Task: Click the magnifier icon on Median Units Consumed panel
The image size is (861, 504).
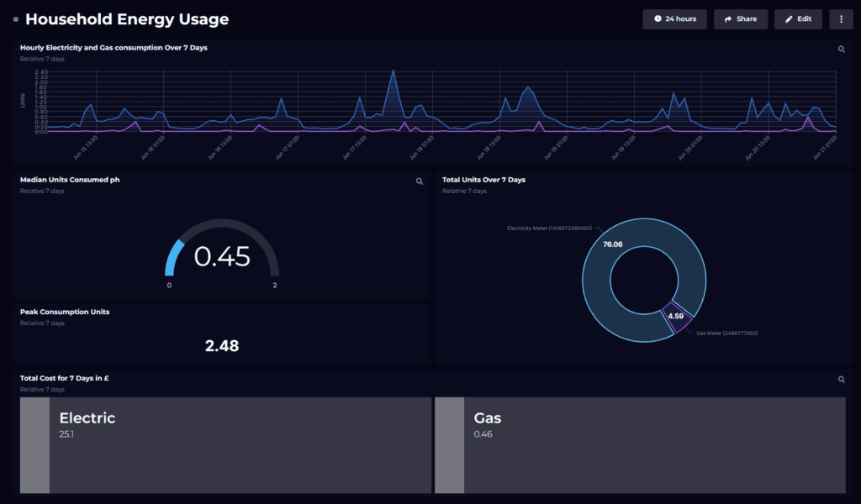Action: click(x=420, y=181)
